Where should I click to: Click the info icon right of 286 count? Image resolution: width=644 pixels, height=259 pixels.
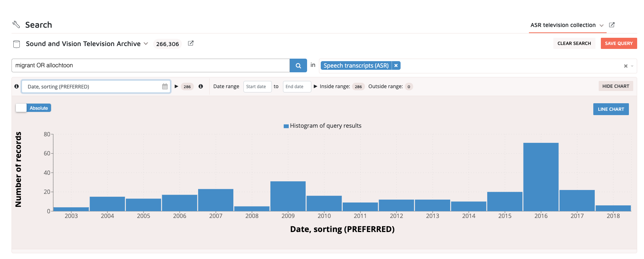pyautogui.click(x=201, y=86)
